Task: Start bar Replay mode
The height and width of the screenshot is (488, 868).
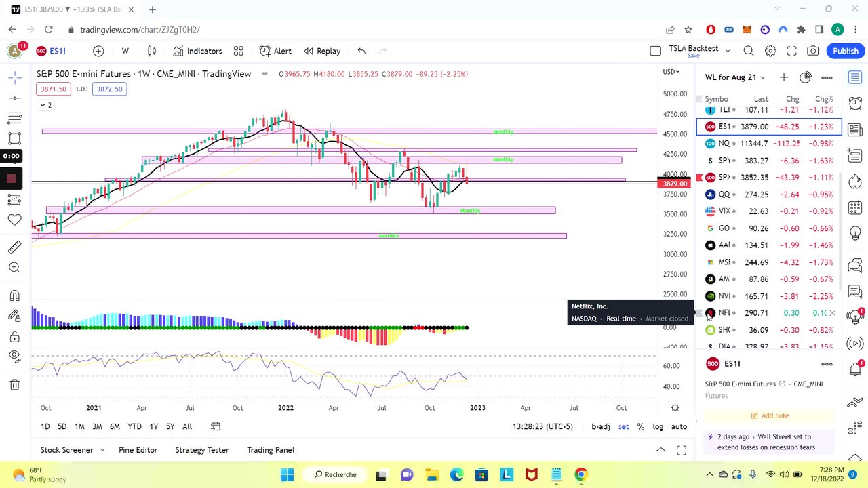Action: tap(322, 51)
